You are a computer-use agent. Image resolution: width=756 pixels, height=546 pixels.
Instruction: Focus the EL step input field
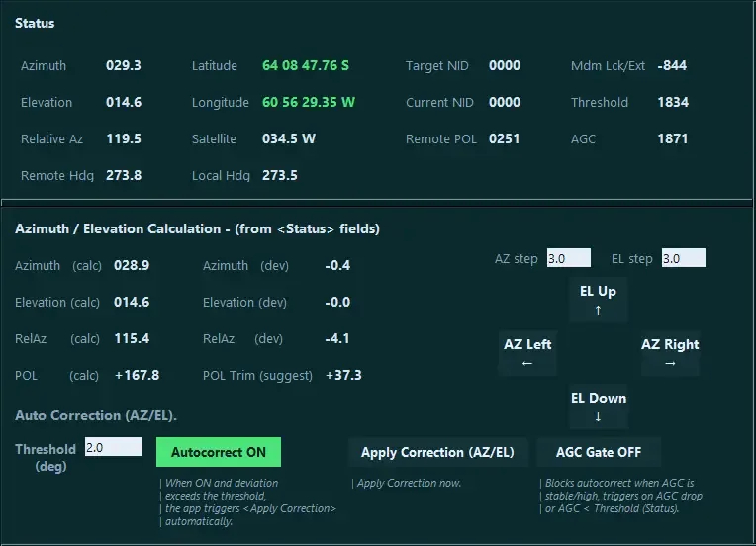coord(683,258)
